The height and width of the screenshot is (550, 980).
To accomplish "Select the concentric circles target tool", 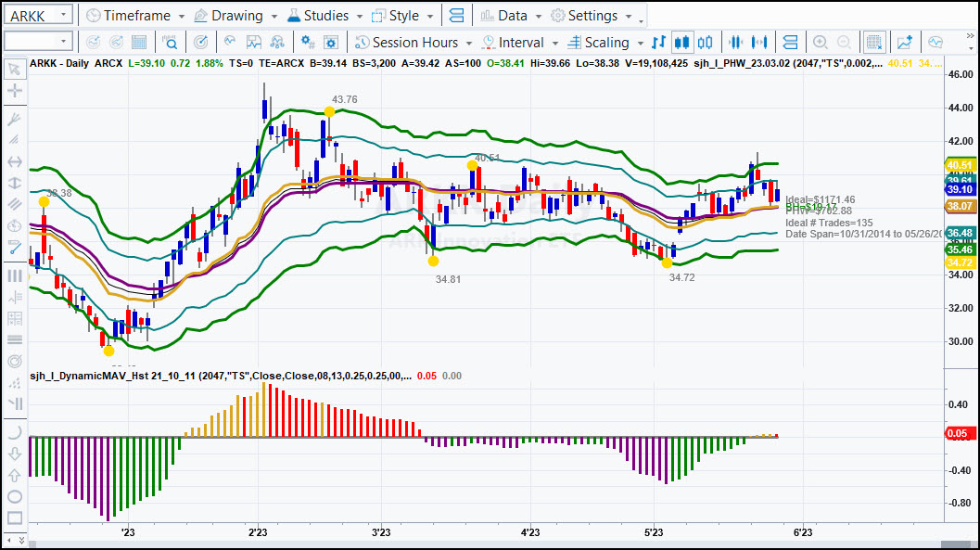I will (x=15, y=361).
